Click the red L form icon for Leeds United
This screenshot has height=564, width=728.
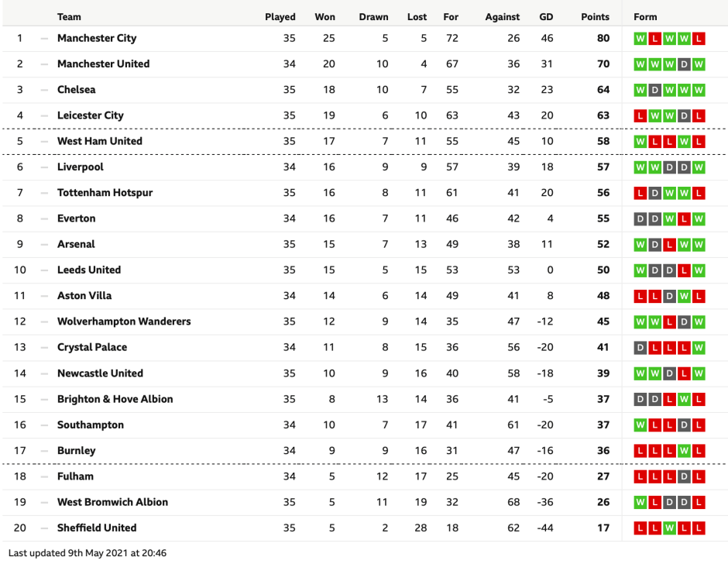(684, 270)
